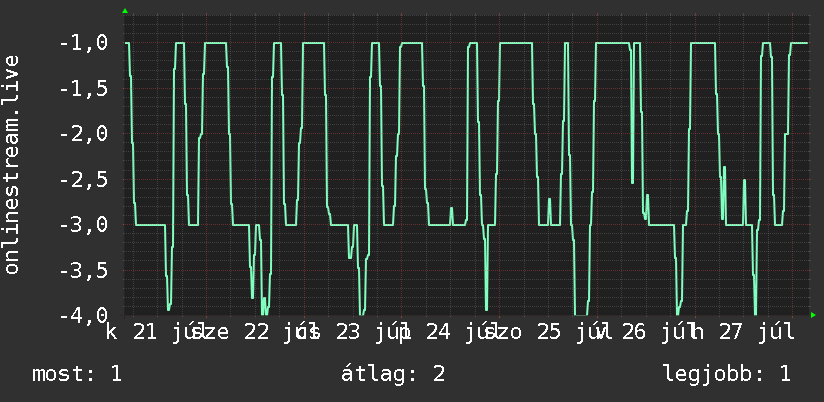824x402 pixels.
Task: Click the y-axis label -2,5
Action: click(84, 179)
